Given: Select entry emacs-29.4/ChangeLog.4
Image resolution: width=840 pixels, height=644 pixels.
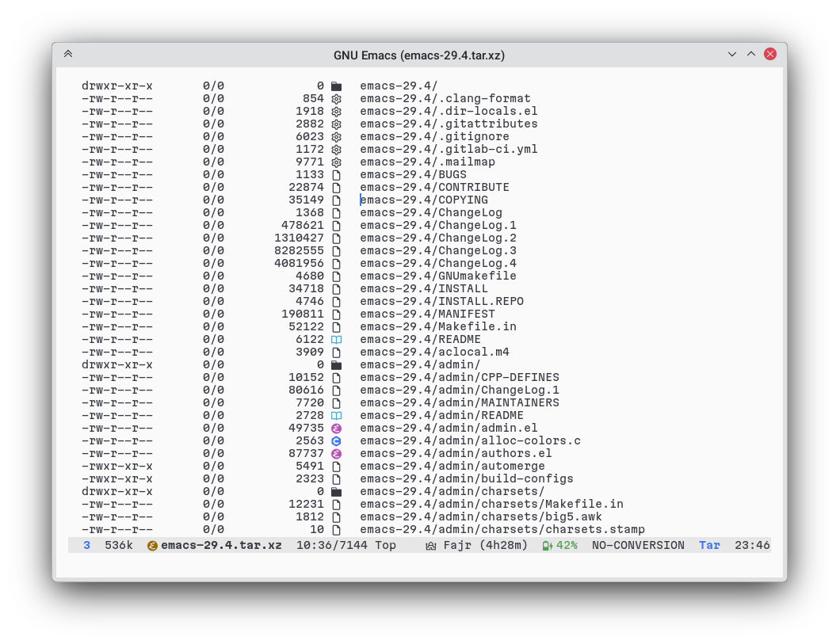Looking at the screenshot, I should coord(437,263).
